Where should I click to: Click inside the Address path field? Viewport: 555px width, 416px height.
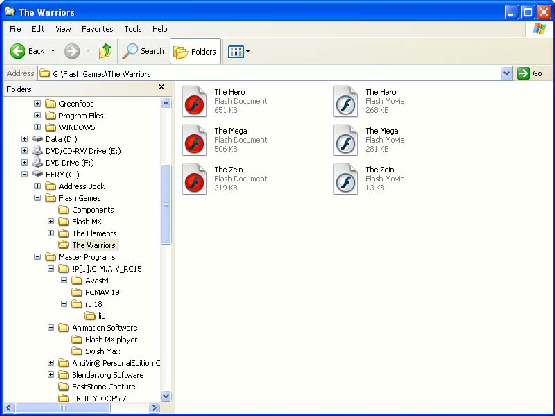tap(270, 74)
